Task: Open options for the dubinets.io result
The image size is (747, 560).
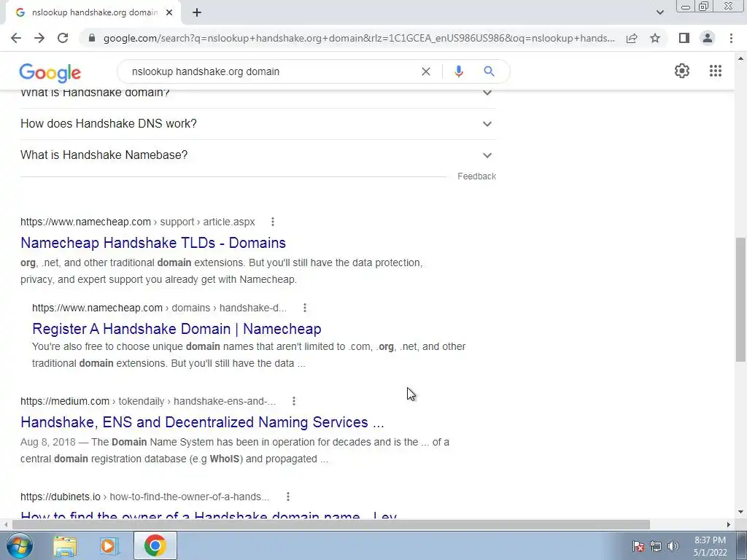Action: point(287,497)
